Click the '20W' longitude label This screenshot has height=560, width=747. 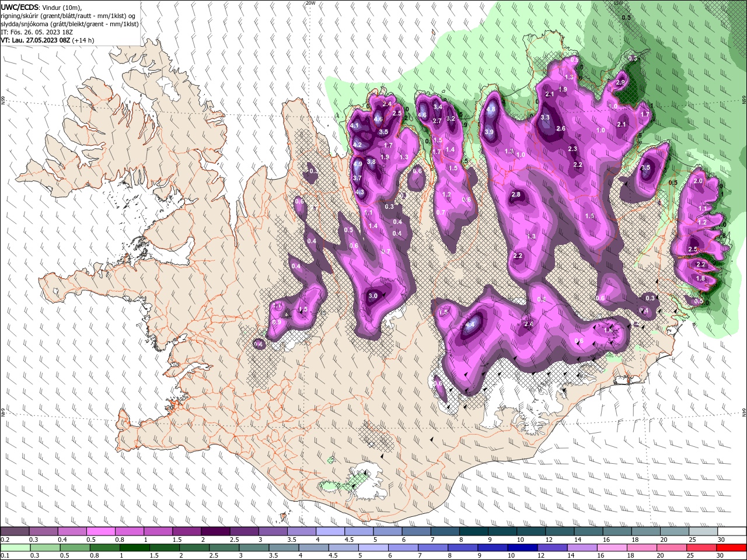310,3
